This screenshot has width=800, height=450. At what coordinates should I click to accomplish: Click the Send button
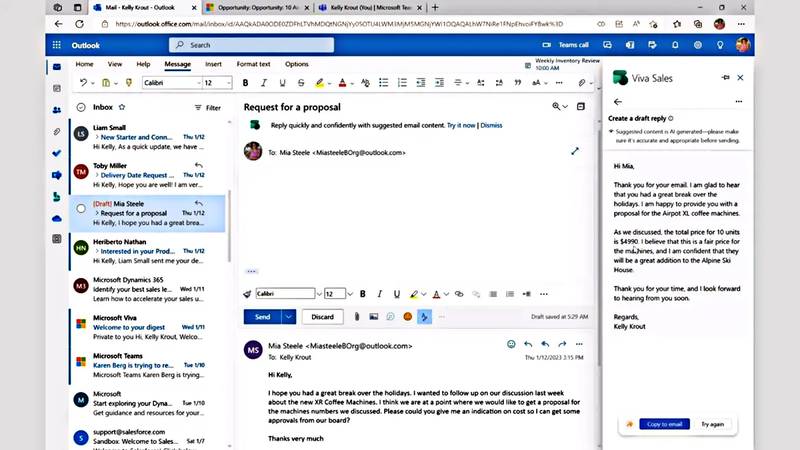[262, 317]
